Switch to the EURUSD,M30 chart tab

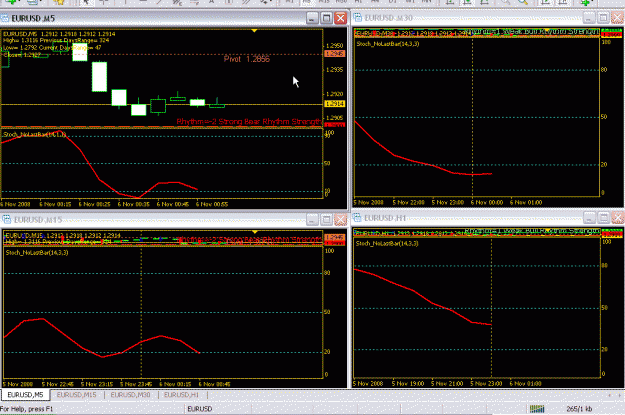[131, 395]
